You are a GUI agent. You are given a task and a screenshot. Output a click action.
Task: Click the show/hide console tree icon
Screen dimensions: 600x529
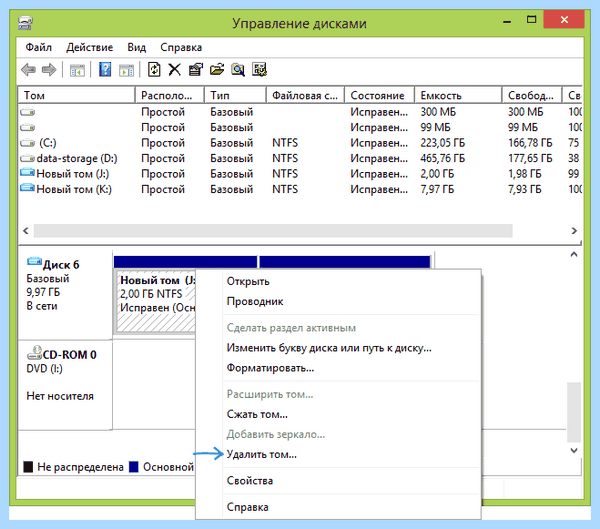coord(77,70)
